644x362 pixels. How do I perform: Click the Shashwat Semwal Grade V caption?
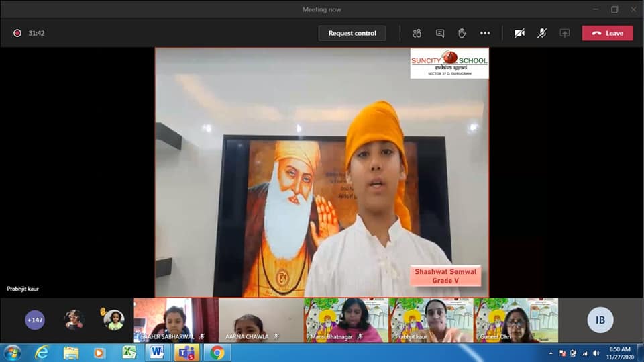point(445,276)
